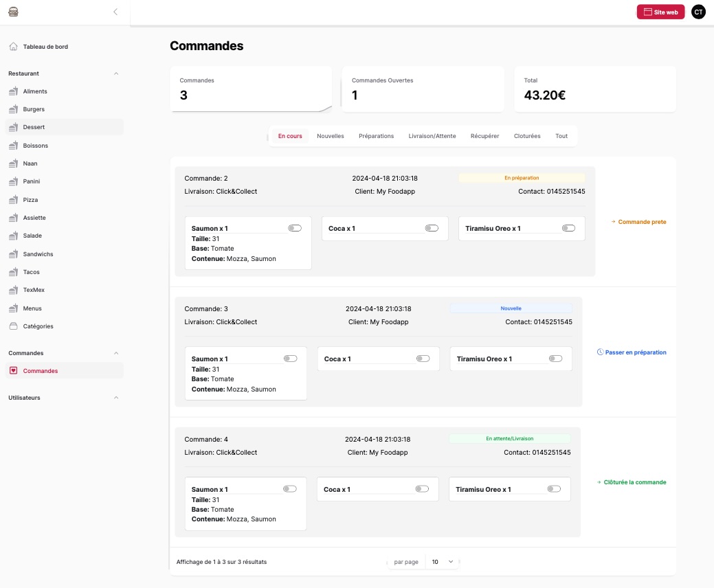Toggle the Coca switch in Commande 3
Viewport: 714px width, 588px height.
[423, 359]
